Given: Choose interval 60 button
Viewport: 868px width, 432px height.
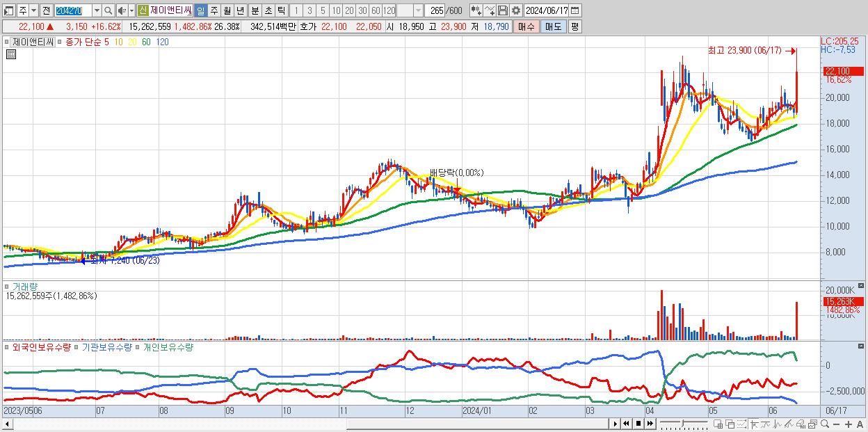Looking at the screenshot, I should point(376,11).
